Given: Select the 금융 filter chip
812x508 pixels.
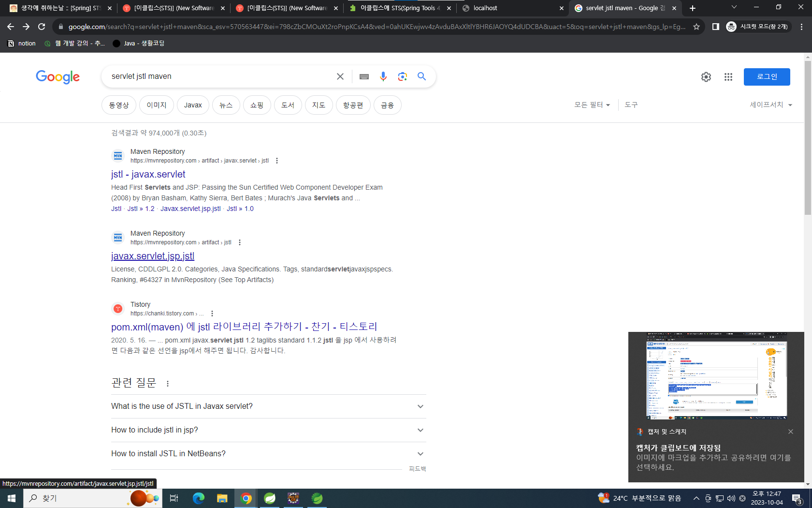Looking at the screenshot, I should pos(388,105).
